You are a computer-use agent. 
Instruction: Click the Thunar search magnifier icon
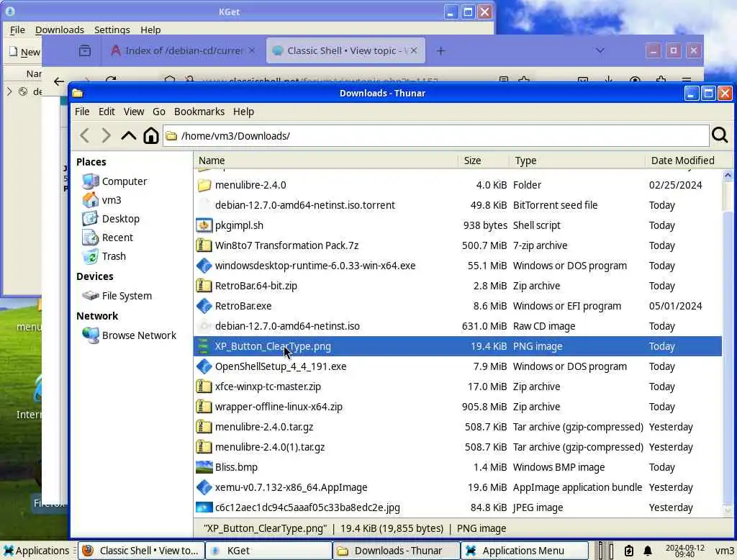(x=720, y=135)
